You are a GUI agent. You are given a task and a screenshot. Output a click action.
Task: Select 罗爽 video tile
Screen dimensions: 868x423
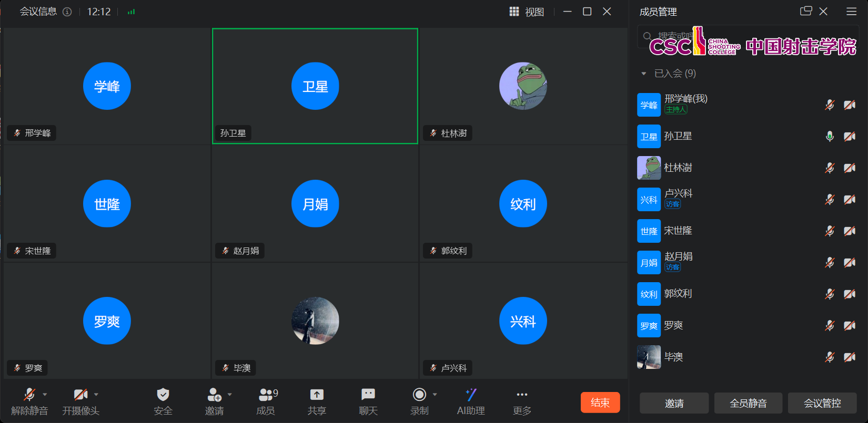(107, 321)
